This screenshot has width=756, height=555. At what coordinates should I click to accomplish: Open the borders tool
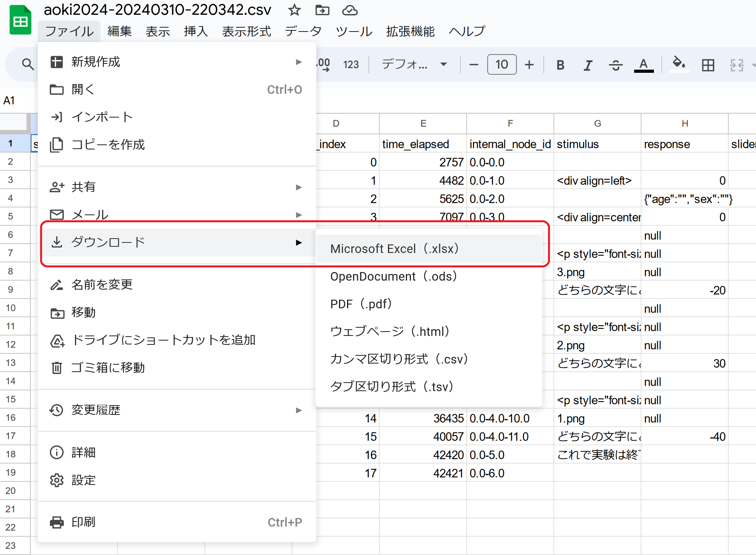708,65
